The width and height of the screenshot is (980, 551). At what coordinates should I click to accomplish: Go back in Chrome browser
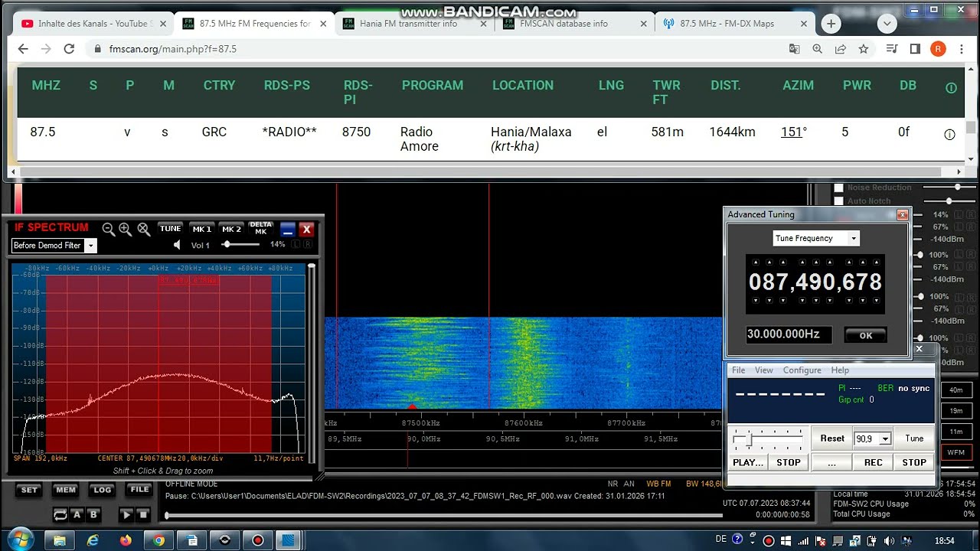coord(23,48)
